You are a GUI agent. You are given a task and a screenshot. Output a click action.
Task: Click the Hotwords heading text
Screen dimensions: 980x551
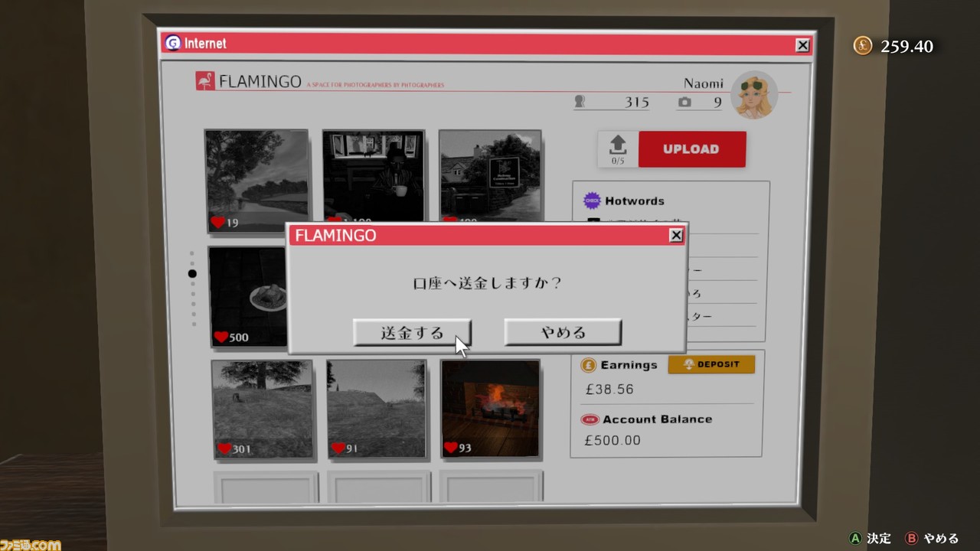(635, 201)
